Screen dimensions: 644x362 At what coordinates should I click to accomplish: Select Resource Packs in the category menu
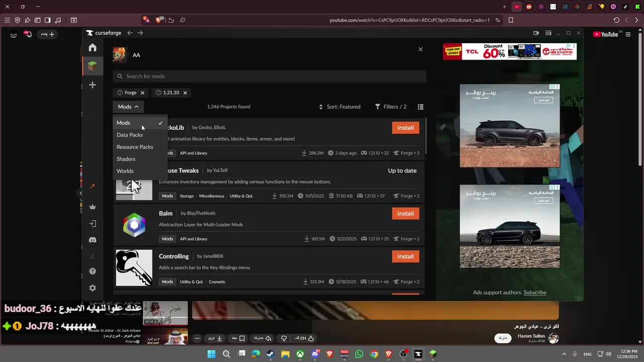coord(140,147)
